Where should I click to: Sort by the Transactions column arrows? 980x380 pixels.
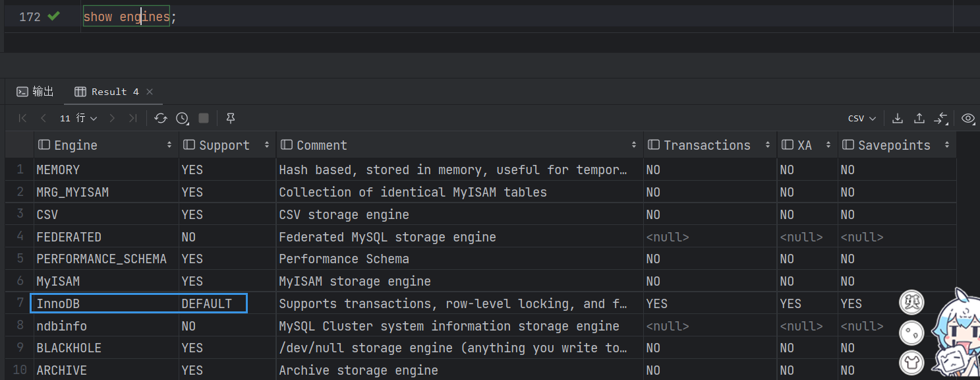tap(768, 145)
